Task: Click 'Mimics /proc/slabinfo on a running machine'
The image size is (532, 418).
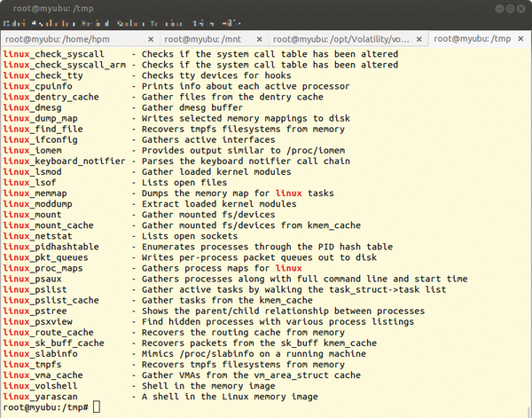Action: [x=254, y=353]
